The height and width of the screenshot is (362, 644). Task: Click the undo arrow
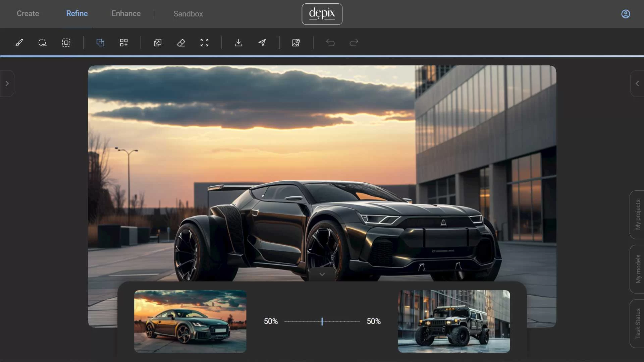330,43
